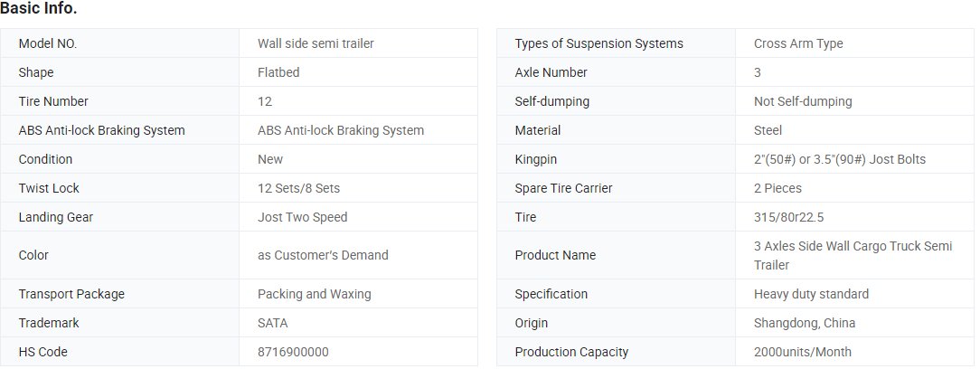This screenshot has height=369, width=980.
Task: Select the Flatbed shape value
Action: coord(278,72)
